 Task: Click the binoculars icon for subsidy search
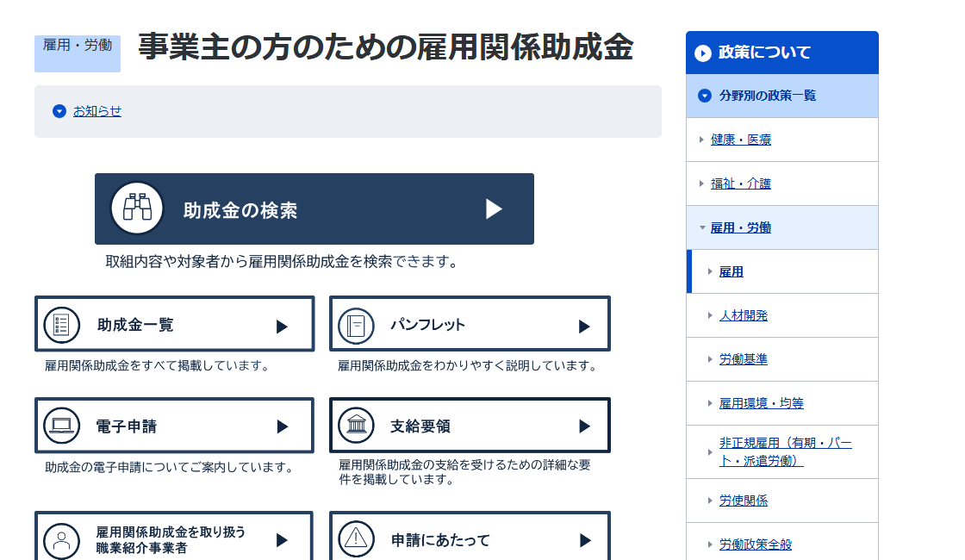(x=137, y=208)
